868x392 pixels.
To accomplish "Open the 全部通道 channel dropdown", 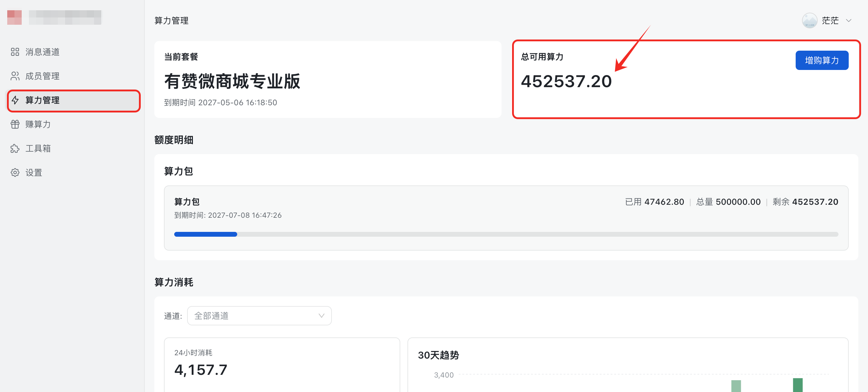I will click(x=259, y=316).
